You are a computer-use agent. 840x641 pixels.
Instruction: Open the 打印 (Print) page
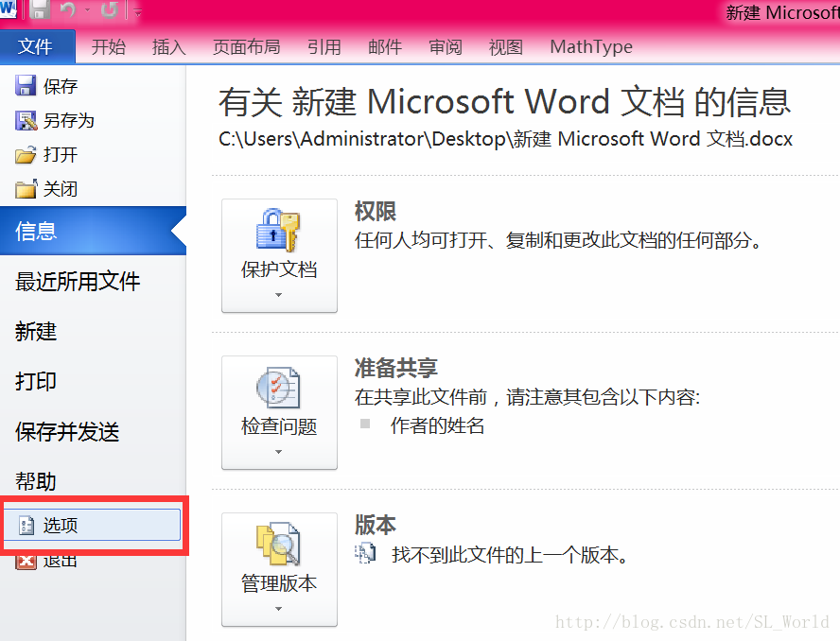coord(35,381)
